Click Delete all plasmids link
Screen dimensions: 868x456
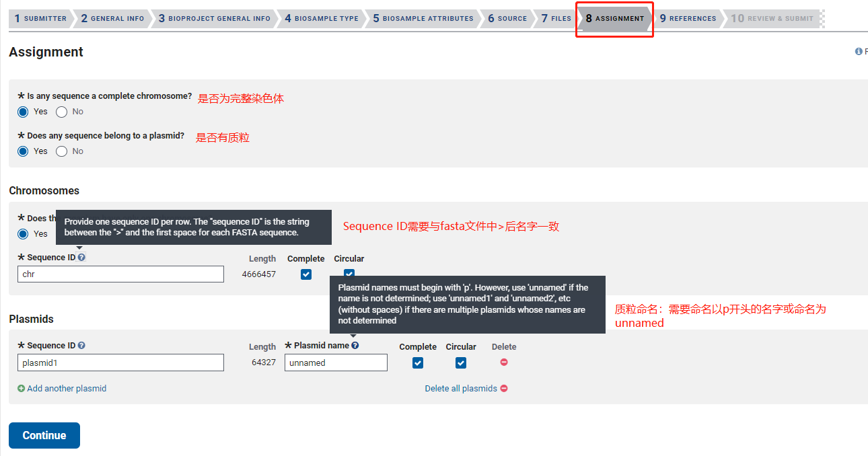461,389
